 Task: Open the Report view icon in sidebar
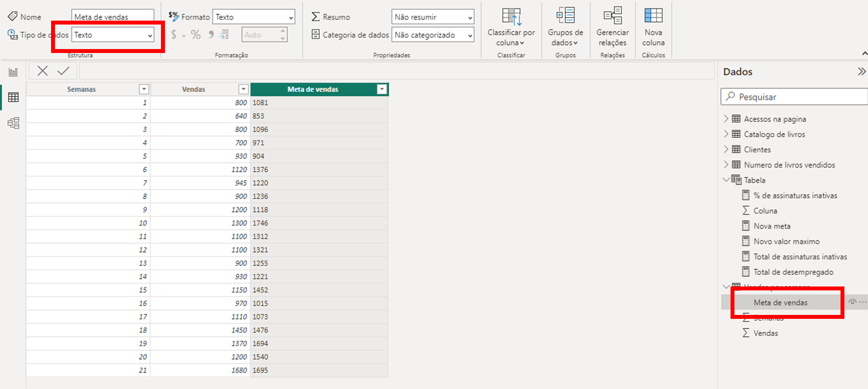coord(13,72)
